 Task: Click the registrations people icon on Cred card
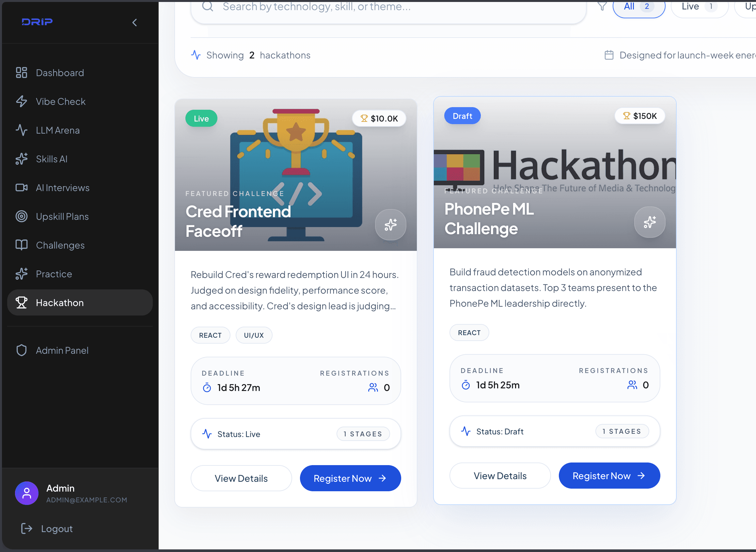(x=373, y=388)
